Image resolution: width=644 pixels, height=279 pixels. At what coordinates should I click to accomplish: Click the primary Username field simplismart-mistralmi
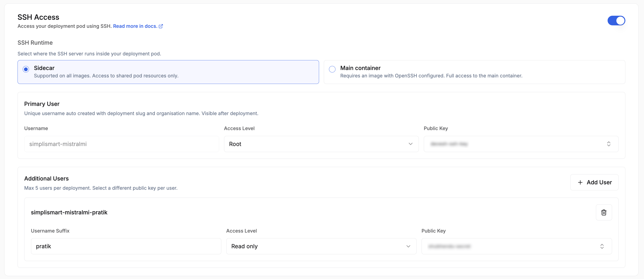tap(122, 144)
